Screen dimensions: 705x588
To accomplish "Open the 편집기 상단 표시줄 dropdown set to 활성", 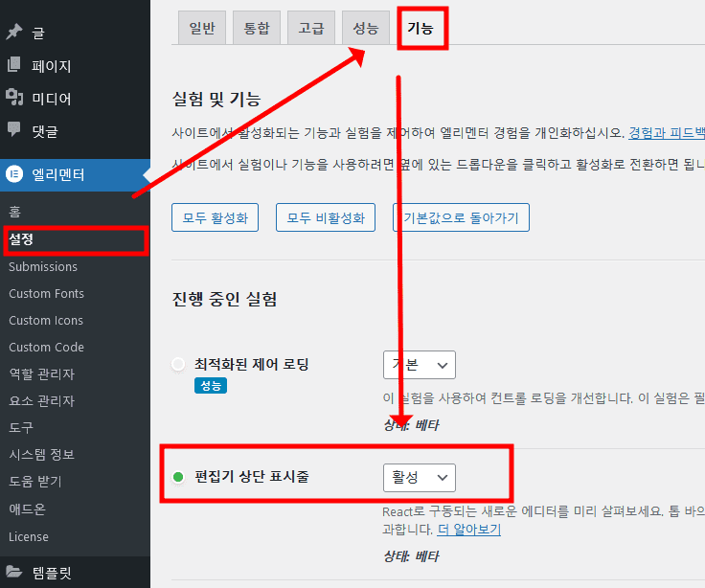I will coord(420,477).
